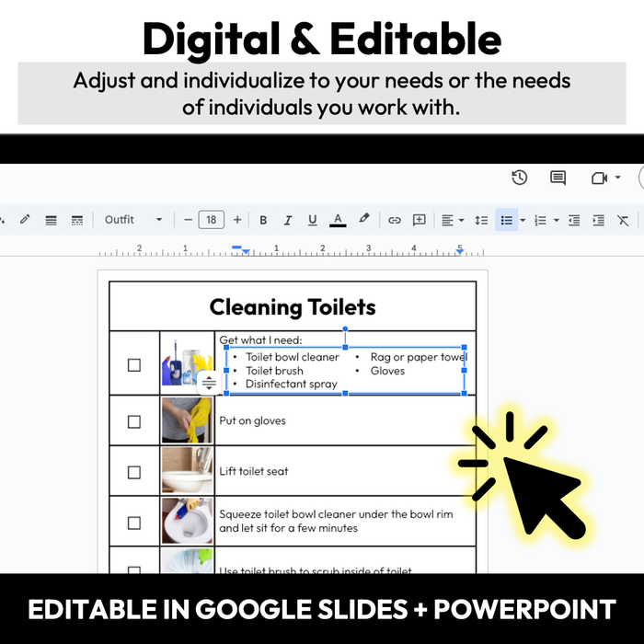Screen dimensions: 644x644
Task: Tick the 'Get what I need' checkbox
Action: click(134, 364)
